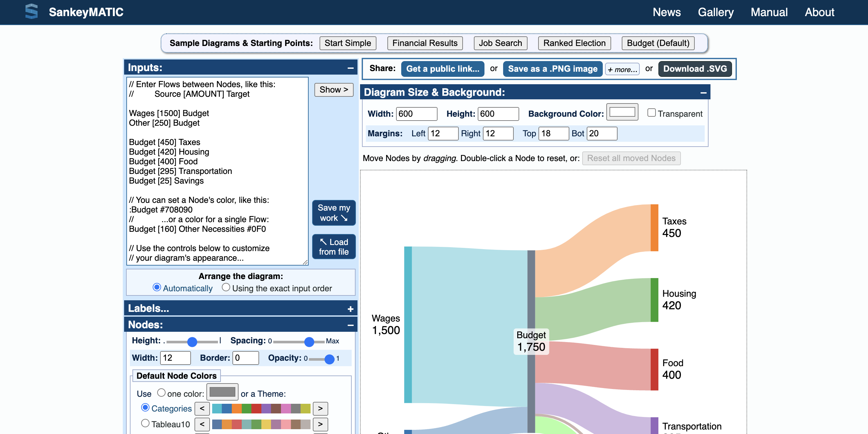Click Reset all moved Nodes button
Viewport: 868px width, 434px height.
631,158
